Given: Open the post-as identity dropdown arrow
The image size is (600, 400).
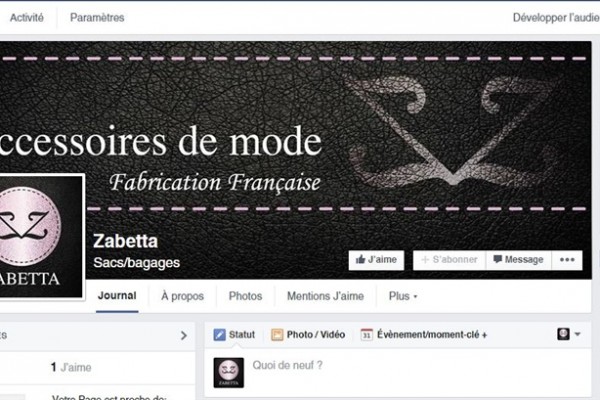Looking at the screenshot, I should 577,334.
